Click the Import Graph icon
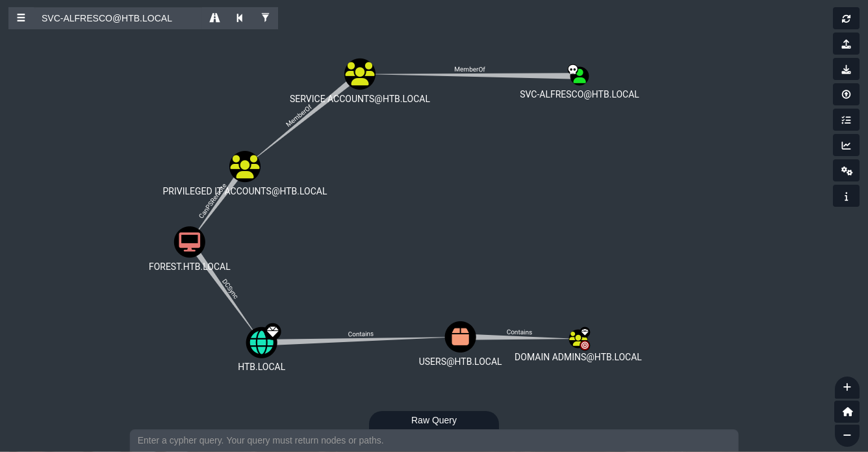 (846, 69)
